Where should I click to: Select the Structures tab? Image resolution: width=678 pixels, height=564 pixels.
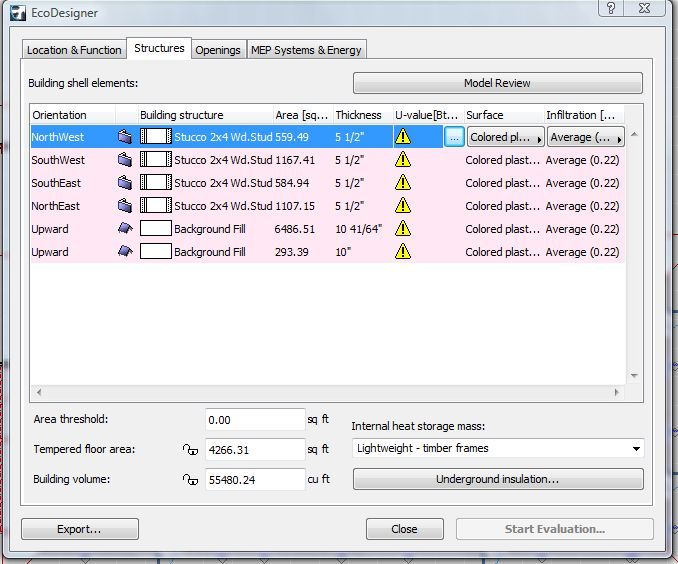click(159, 48)
